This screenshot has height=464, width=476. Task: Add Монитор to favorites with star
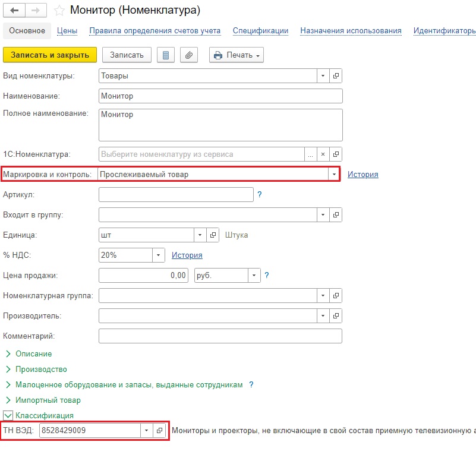59,11
